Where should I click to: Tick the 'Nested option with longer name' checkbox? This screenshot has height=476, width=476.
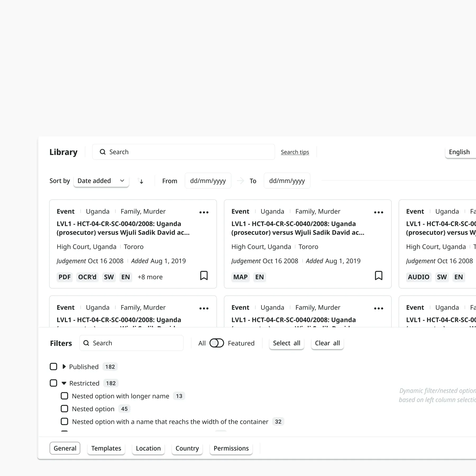tap(64, 396)
